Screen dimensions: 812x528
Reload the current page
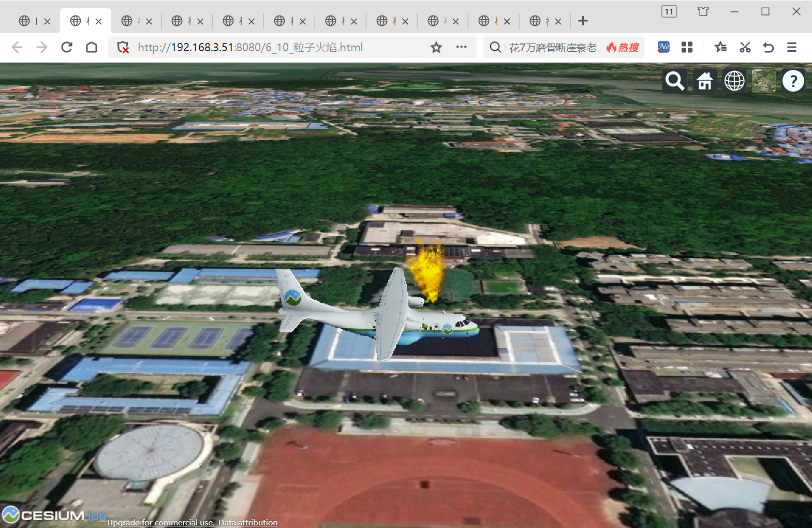point(67,48)
